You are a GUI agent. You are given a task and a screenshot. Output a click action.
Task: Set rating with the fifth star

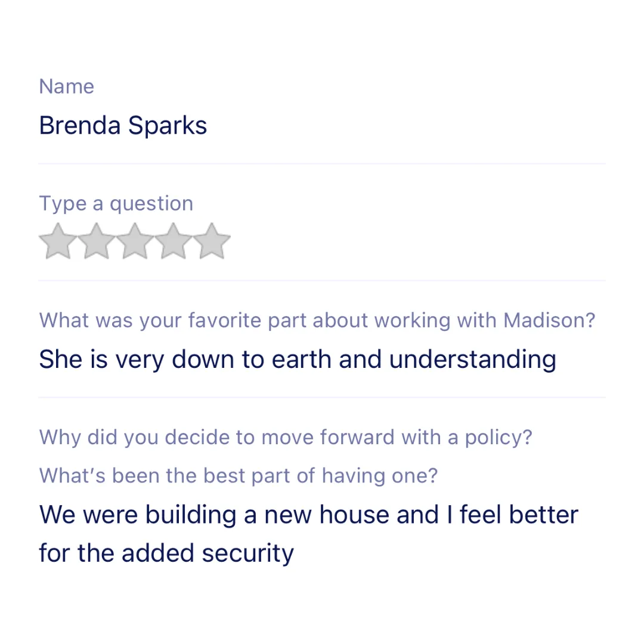[212, 241]
